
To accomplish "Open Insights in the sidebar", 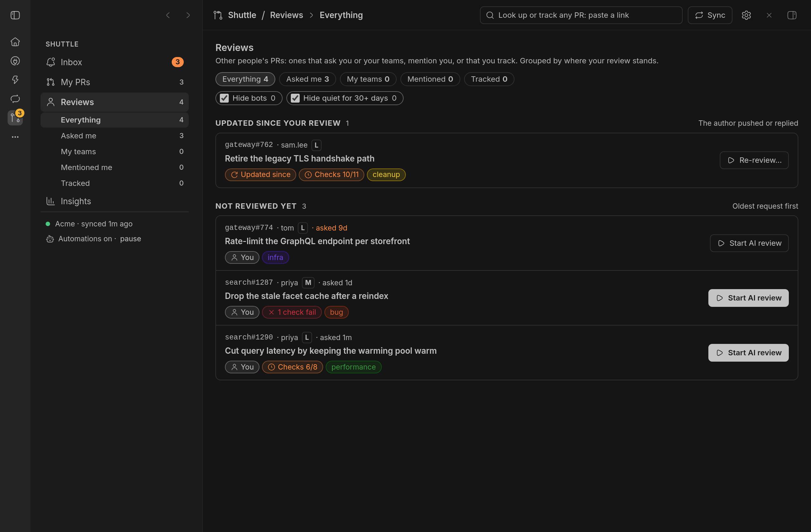I will tap(114, 201).
